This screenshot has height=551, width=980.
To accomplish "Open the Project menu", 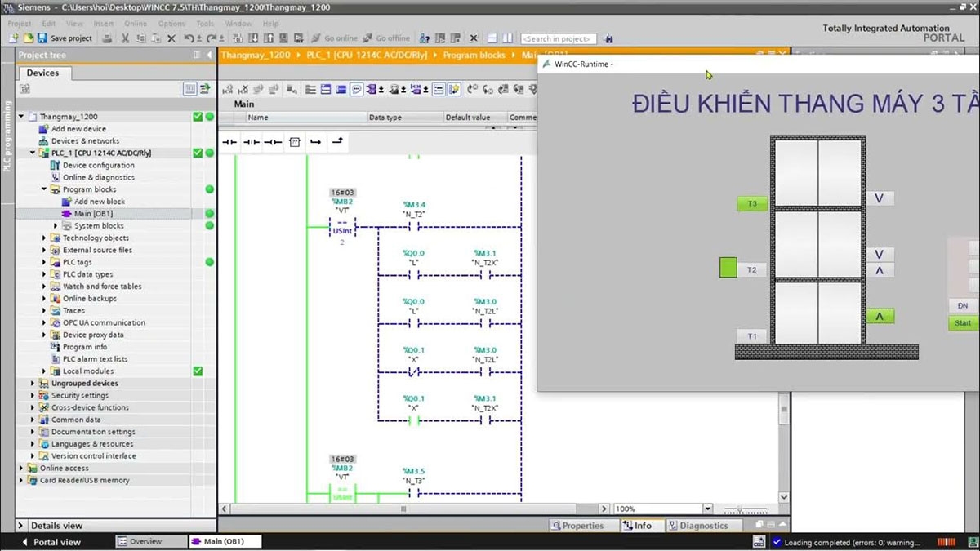I will (x=19, y=24).
